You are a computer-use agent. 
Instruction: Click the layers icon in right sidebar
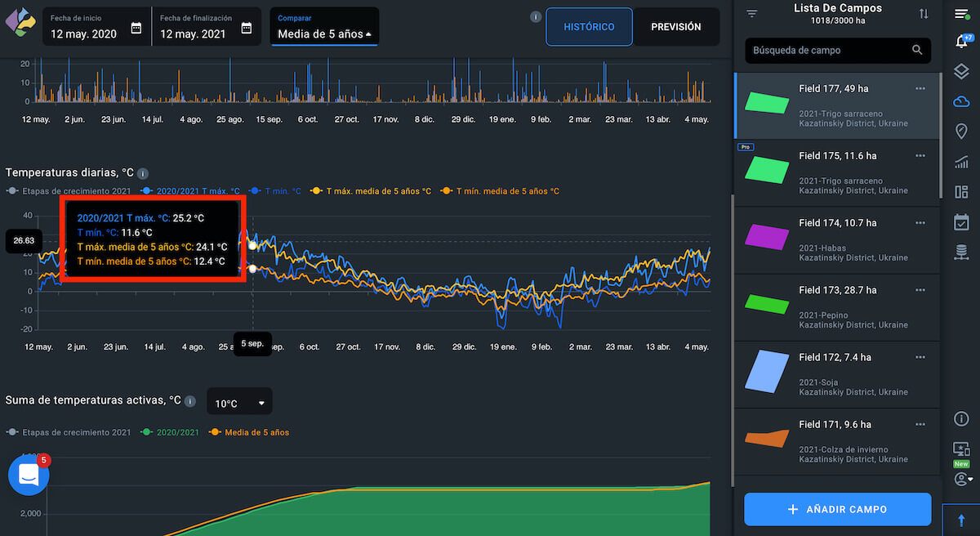pyautogui.click(x=961, y=72)
